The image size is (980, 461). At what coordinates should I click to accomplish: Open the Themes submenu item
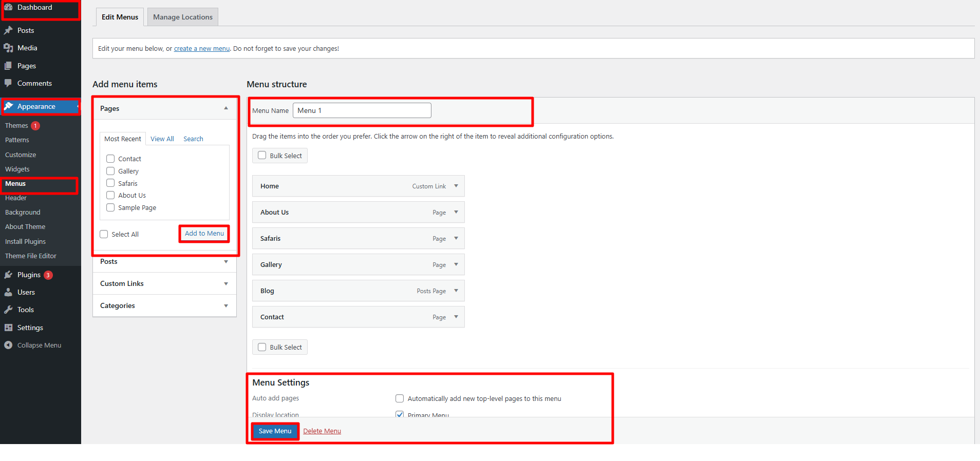[x=16, y=125]
